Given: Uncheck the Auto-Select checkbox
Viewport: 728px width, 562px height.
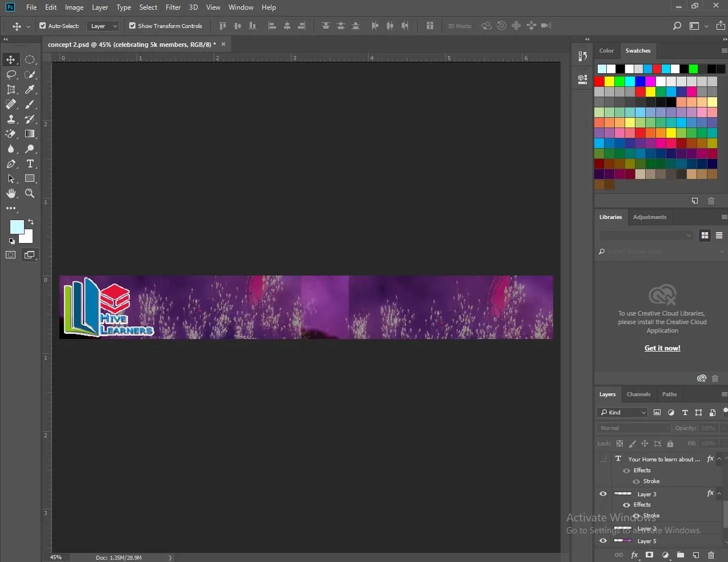Looking at the screenshot, I should (x=42, y=26).
